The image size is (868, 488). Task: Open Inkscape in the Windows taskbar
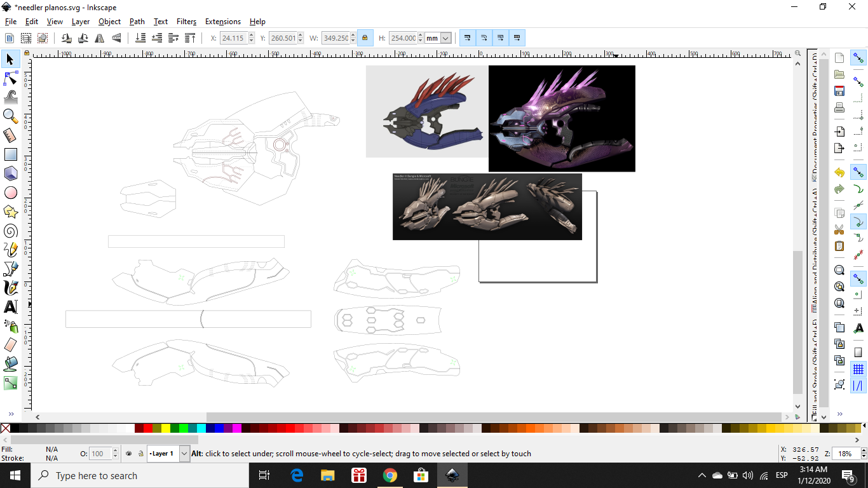coord(452,475)
